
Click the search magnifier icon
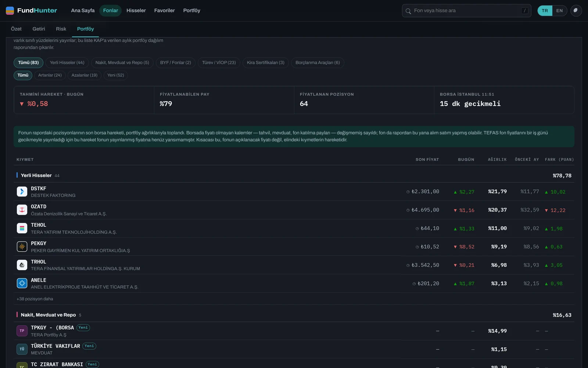coord(408,11)
